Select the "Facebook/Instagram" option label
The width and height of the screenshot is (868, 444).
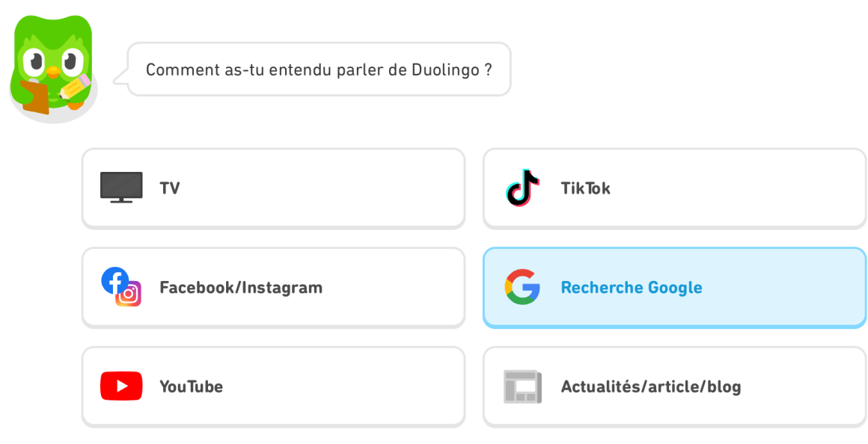pos(241,288)
